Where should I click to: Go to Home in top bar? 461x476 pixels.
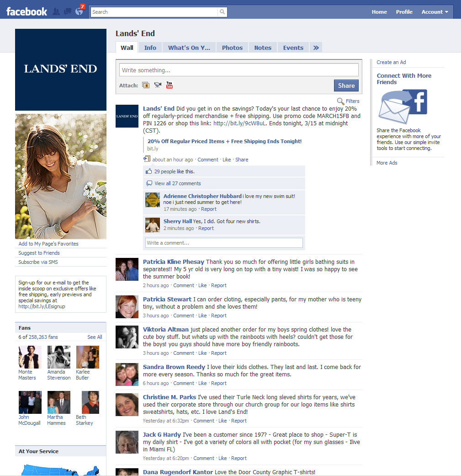[x=379, y=12]
